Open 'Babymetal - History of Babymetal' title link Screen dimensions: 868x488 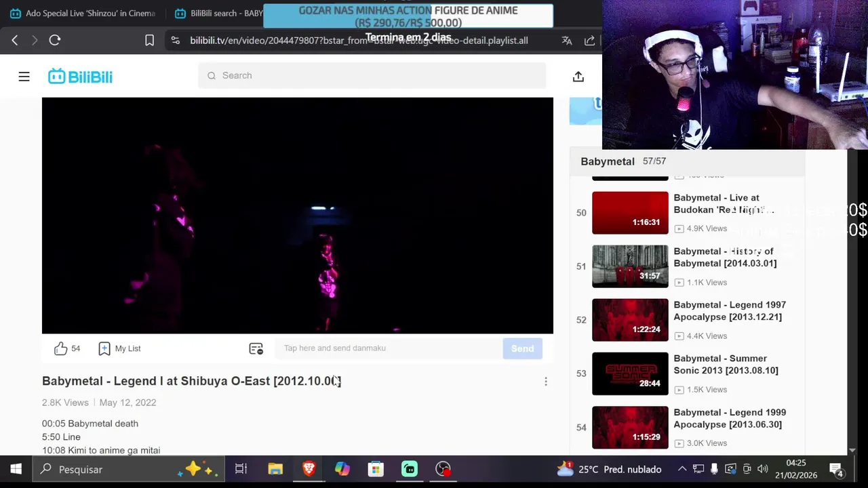725,258
